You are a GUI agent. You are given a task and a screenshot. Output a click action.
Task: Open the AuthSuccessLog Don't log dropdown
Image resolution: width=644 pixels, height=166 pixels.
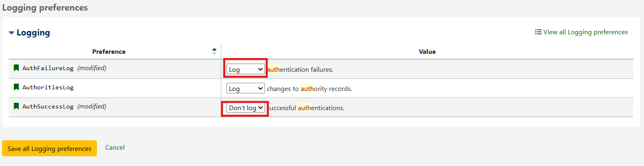(246, 108)
